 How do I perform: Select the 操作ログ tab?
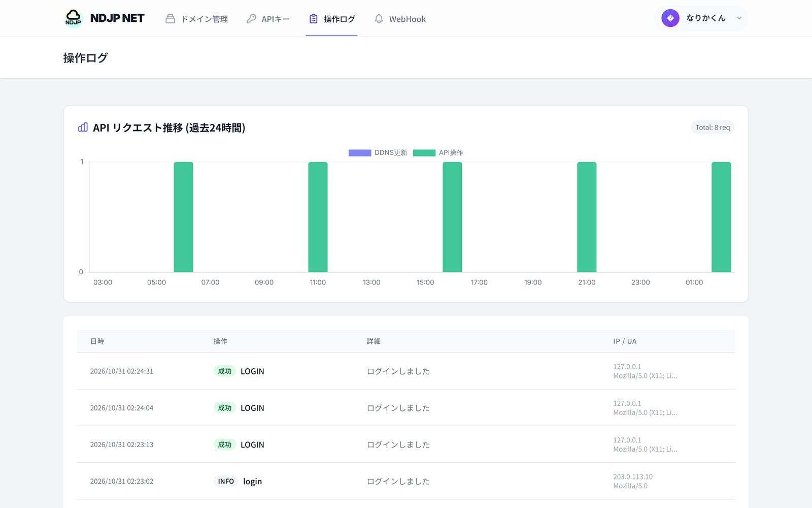(x=331, y=19)
